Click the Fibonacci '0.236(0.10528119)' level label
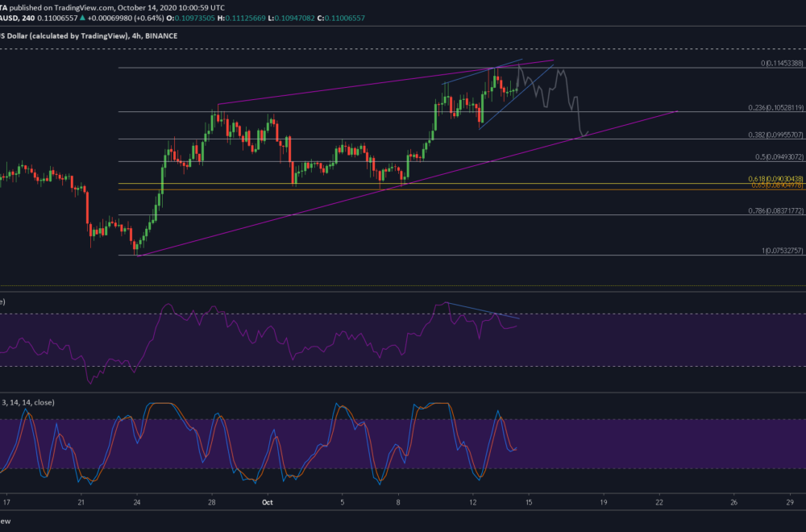This screenshot has height=532, width=806. pyautogui.click(x=775, y=108)
